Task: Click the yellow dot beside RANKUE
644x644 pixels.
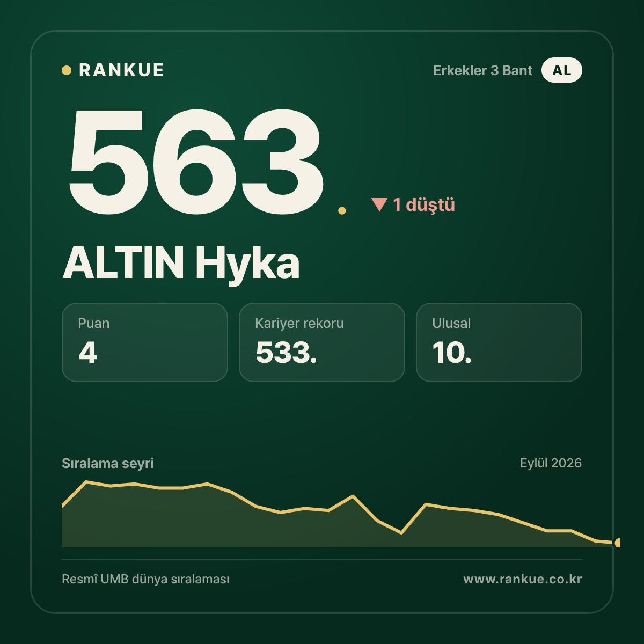Action: pos(67,70)
